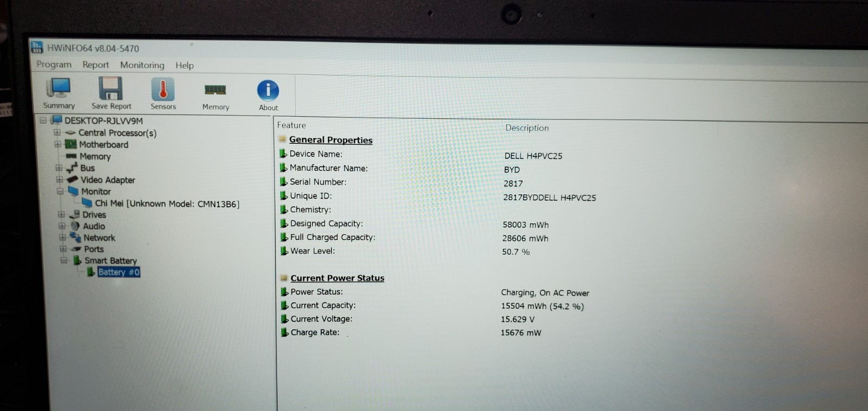Select the Memory tree label
Screen dimensions: 868x411
(x=95, y=156)
